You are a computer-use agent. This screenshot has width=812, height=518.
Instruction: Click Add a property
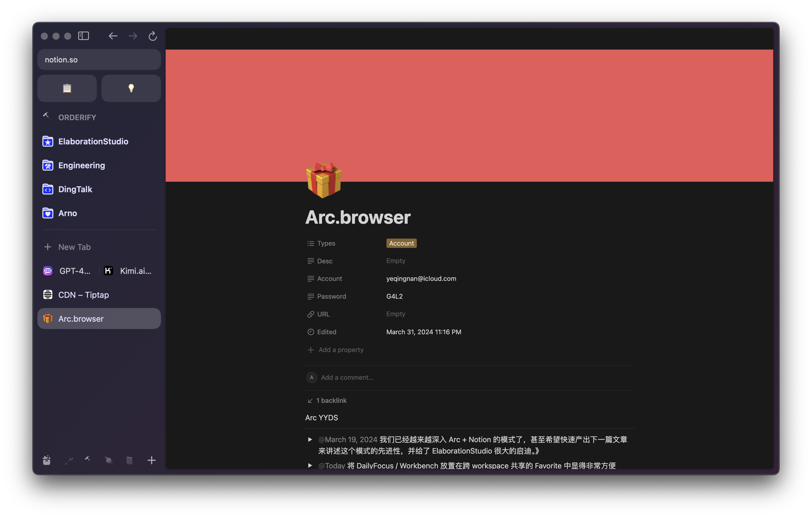(341, 350)
